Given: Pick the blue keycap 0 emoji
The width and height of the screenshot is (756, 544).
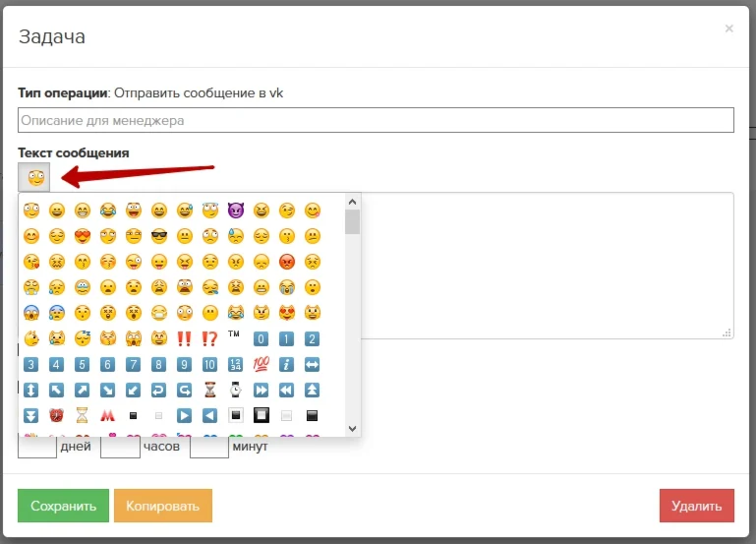Looking at the screenshot, I should [x=261, y=338].
